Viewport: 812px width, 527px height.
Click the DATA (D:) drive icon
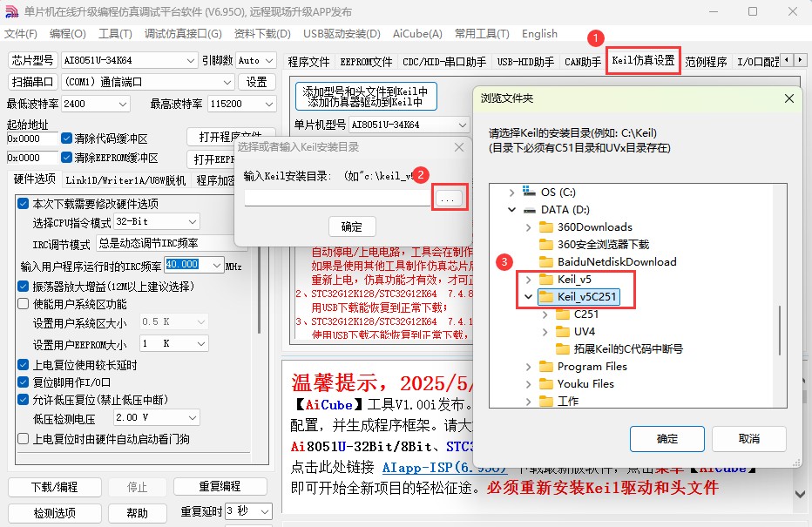click(x=529, y=210)
